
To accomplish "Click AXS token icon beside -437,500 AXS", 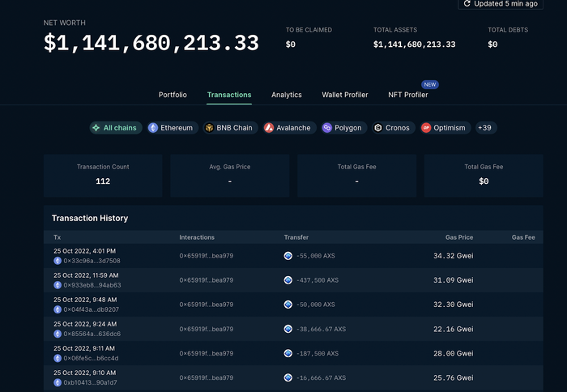I will [288, 280].
